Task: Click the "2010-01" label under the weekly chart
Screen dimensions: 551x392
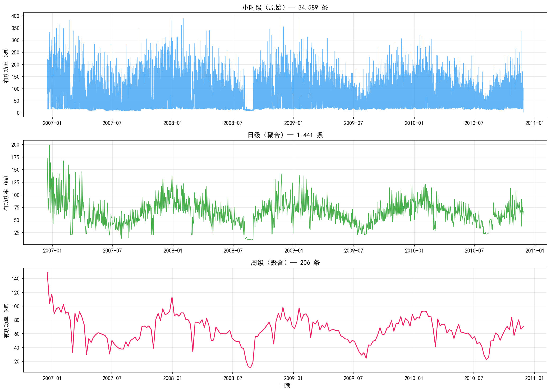Action: pyautogui.click(x=414, y=378)
